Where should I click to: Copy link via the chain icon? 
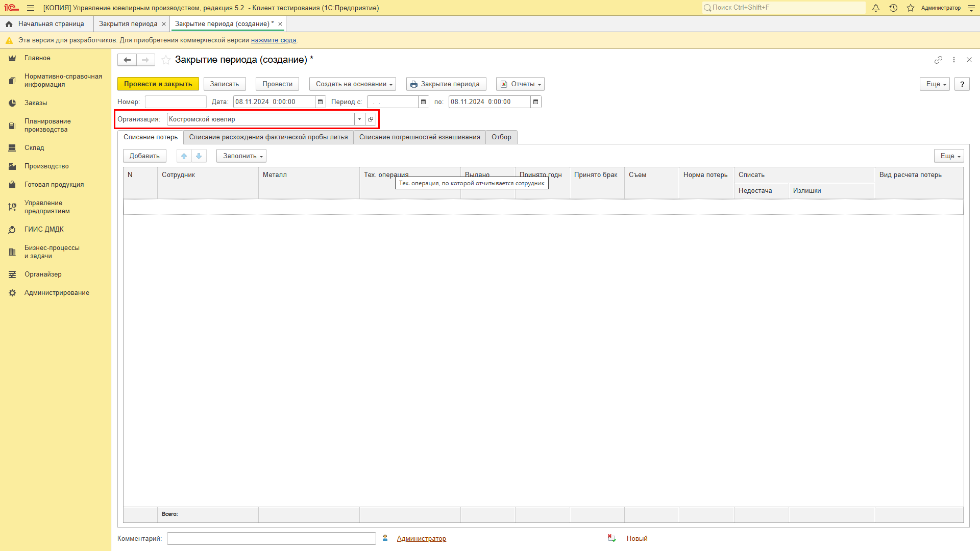[x=938, y=60]
